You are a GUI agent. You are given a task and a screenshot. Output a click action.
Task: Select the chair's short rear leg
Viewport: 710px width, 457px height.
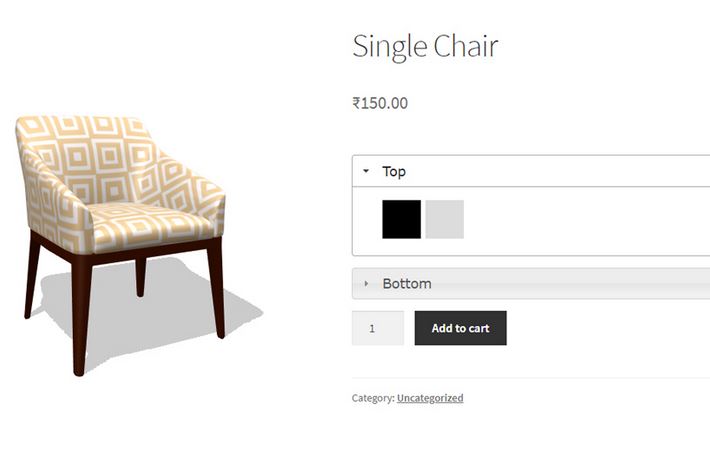tap(141, 277)
